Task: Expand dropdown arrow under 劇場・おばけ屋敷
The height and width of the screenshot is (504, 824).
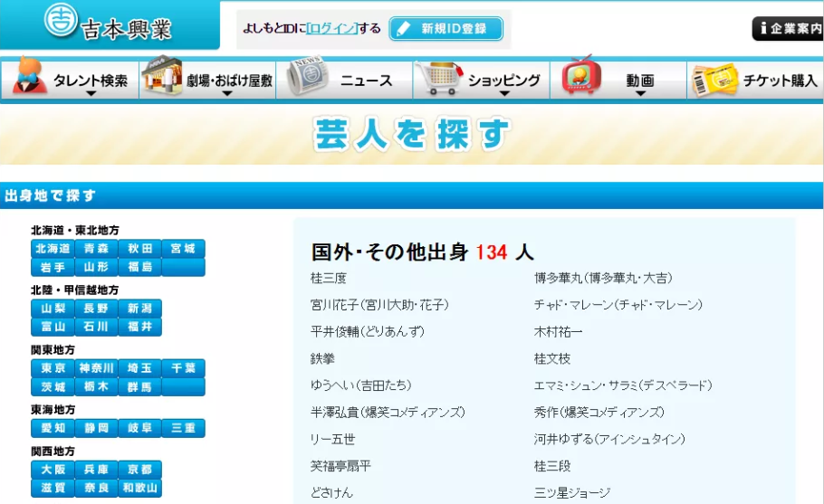Action: point(227,93)
